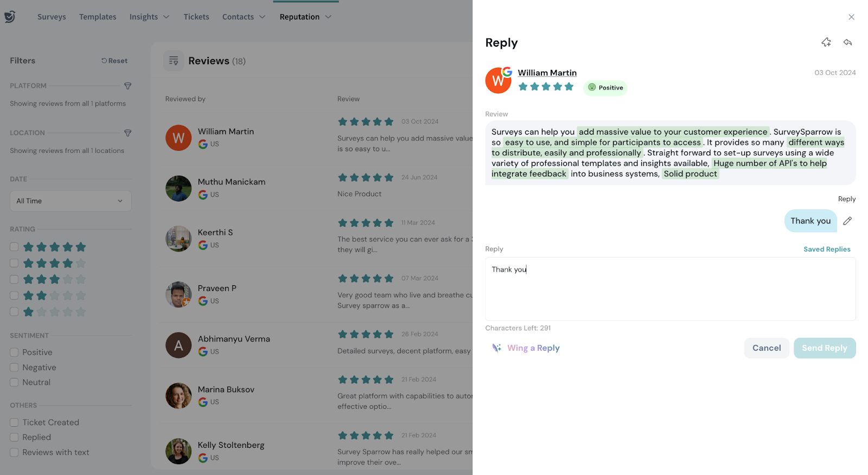Click the AI sparkle icon in Reply header
The height and width of the screenshot is (475, 868).
coord(826,42)
